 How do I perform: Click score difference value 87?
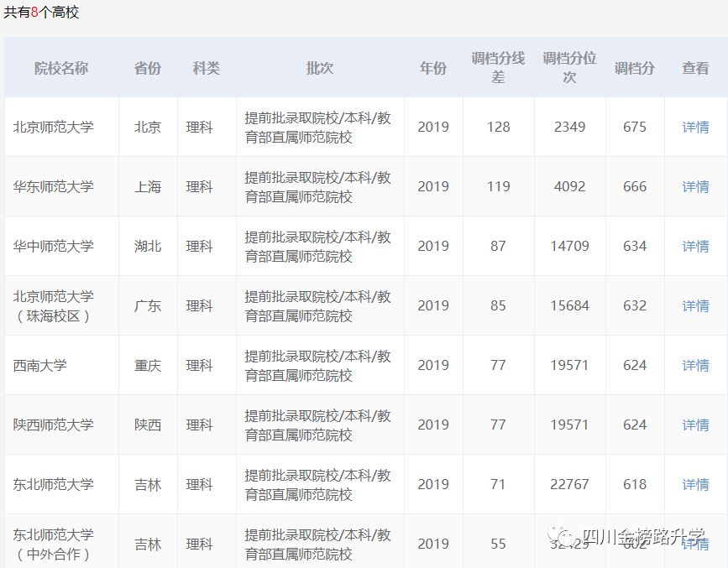498,246
